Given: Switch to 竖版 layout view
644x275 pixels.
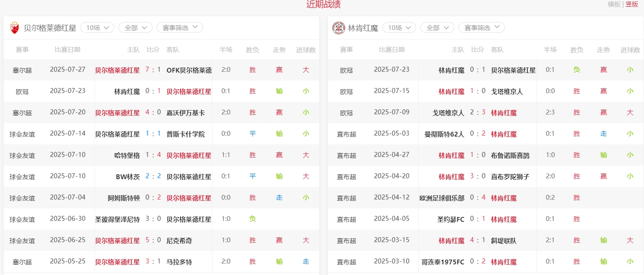Looking at the screenshot, I should (x=632, y=4).
